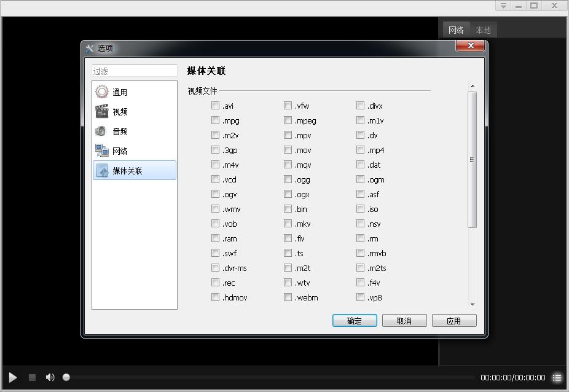This screenshot has width=569, height=392.
Task: Click the Play button in the player
Action: (x=13, y=377)
